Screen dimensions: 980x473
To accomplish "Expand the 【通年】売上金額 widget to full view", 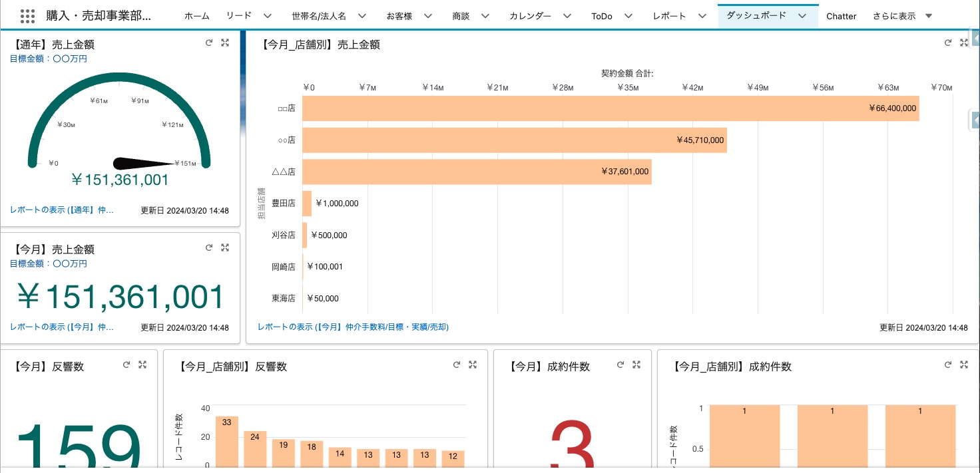I will pyautogui.click(x=225, y=43).
